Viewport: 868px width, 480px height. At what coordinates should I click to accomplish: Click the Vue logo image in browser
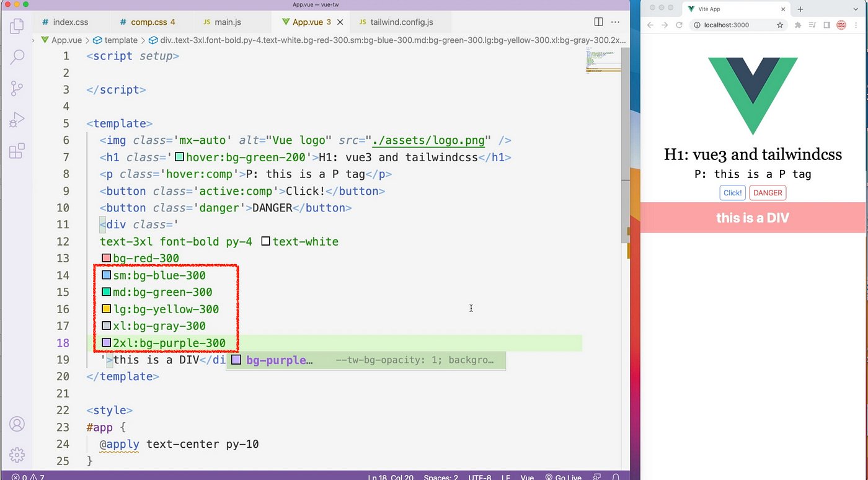pos(753,96)
